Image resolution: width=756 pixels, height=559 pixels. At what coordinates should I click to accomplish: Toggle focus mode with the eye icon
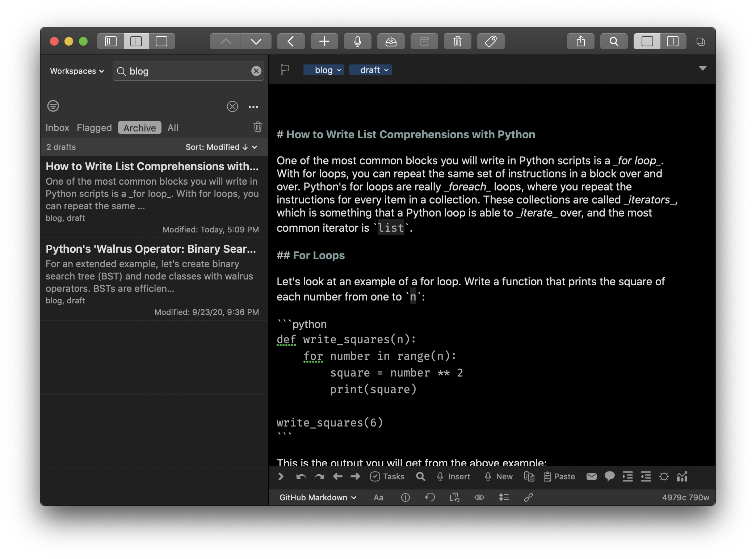click(x=479, y=497)
